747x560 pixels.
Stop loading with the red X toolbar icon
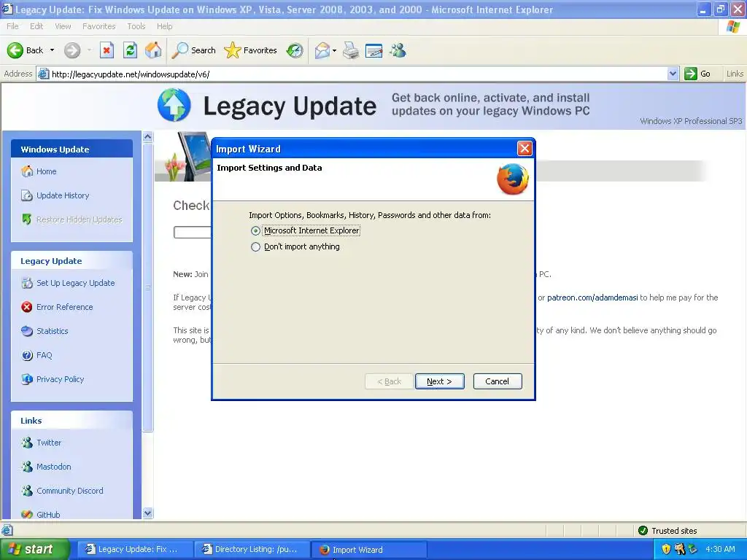coord(107,50)
